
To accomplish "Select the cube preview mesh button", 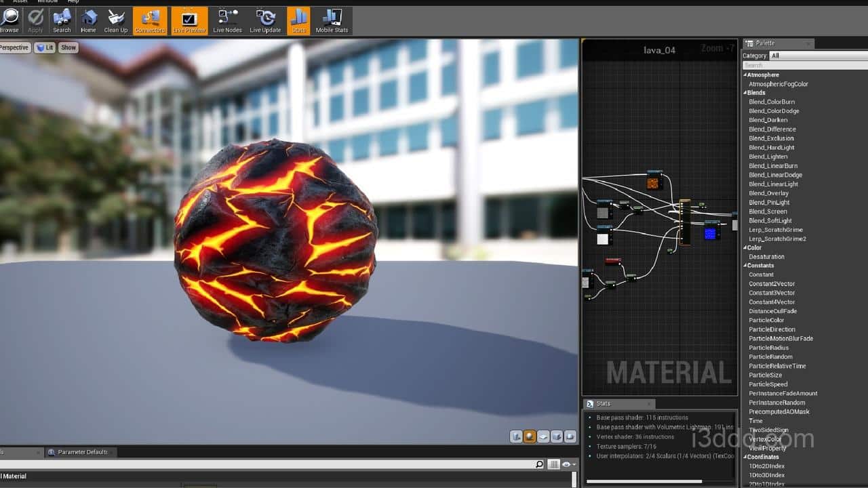I will point(557,437).
